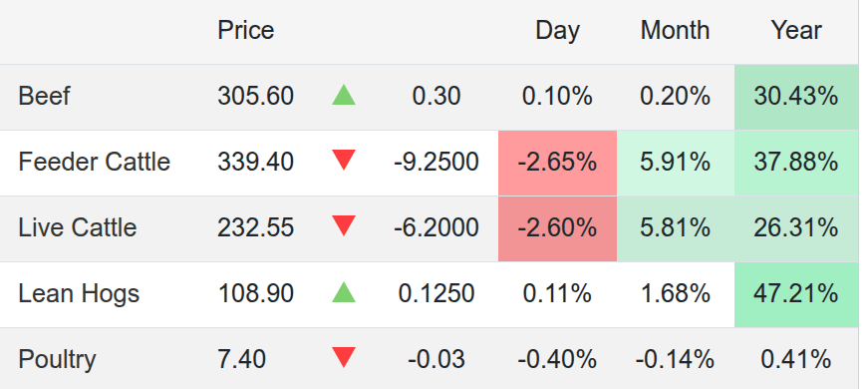
Task: Click the green up arrow for Lean Hogs
Action: 344,292
